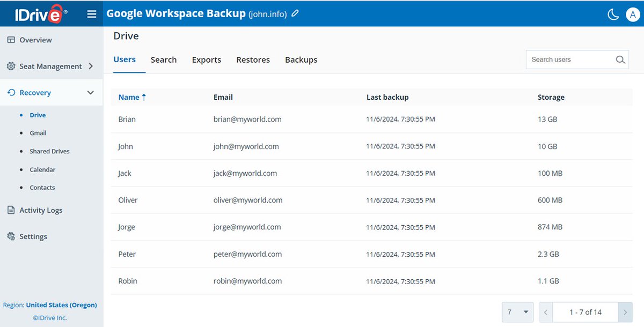Image resolution: width=644 pixels, height=327 pixels.
Task: Switch to the Exports tab
Action: point(207,60)
